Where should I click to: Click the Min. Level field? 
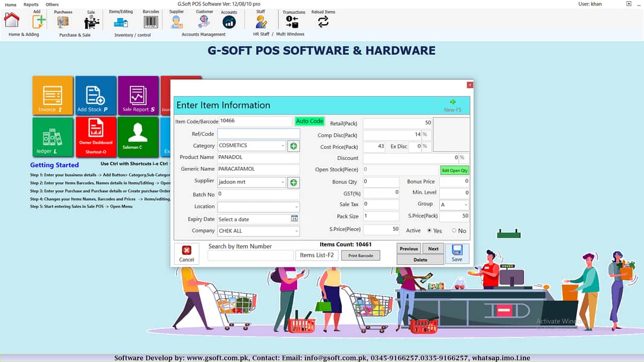[454, 192]
